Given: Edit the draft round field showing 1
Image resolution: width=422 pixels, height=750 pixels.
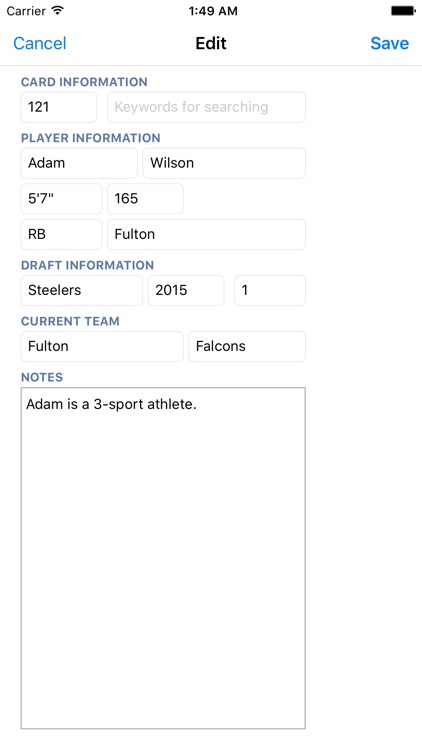Looking at the screenshot, I should (x=270, y=290).
